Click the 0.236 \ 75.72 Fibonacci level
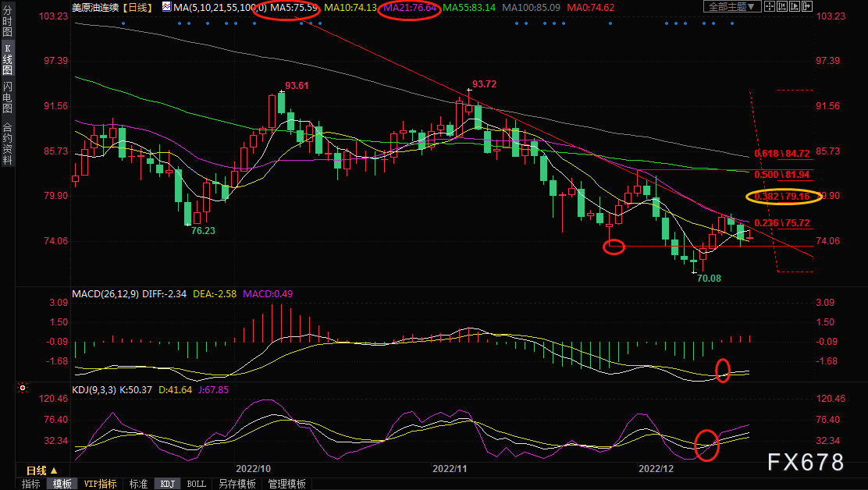868x490 pixels. click(x=782, y=223)
